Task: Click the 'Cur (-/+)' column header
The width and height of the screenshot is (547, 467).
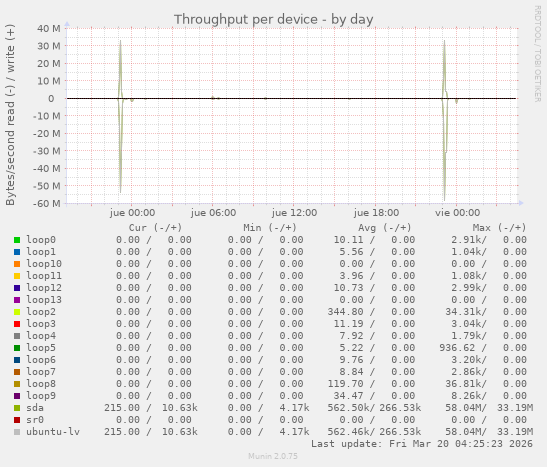Action: click(x=155, y=228)
